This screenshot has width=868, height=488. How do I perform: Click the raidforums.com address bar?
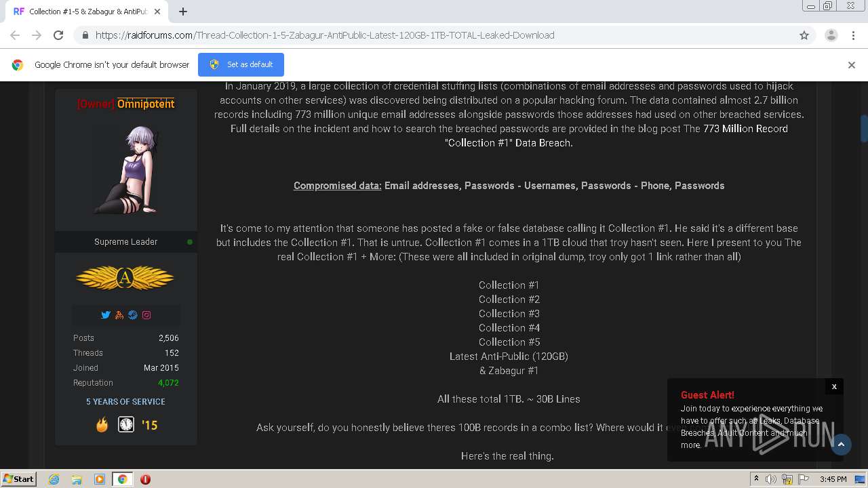coord(434,35)
